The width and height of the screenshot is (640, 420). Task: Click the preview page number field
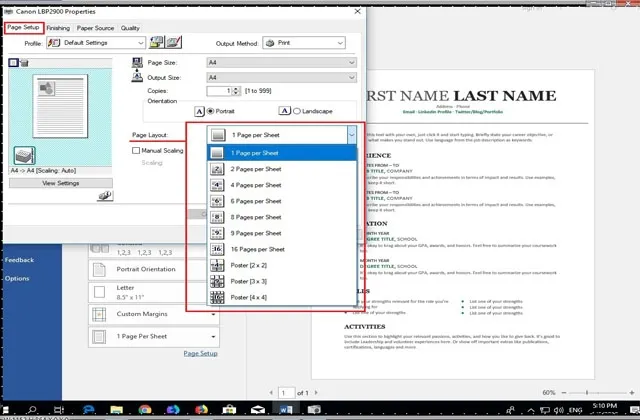pyautogui.click(x=289, y=393)
